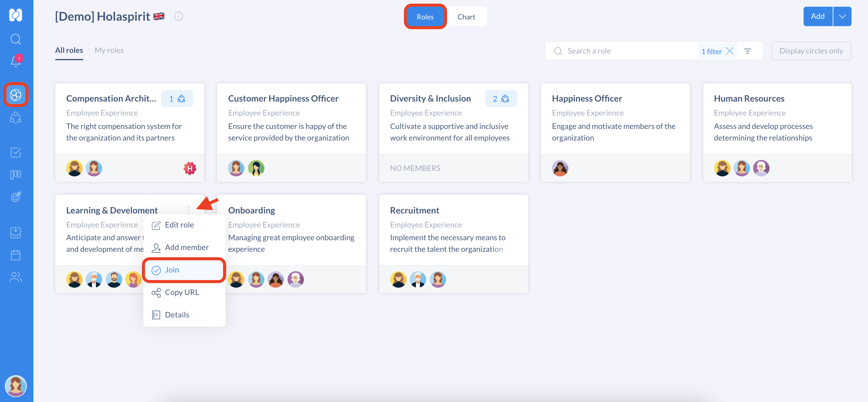The image size is (868, 402).
Task: Open the search icon in sidebar
Action: point(15,39)
